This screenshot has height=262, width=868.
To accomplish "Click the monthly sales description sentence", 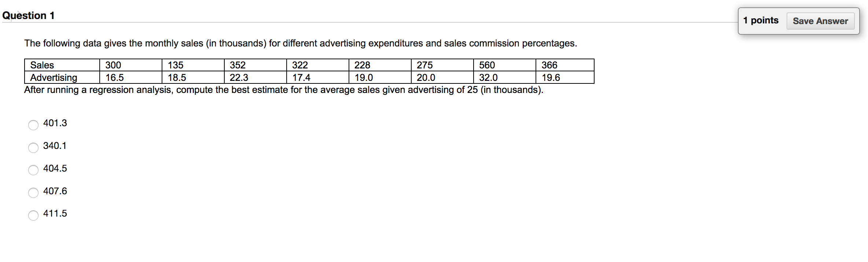I will coord(301,44).
